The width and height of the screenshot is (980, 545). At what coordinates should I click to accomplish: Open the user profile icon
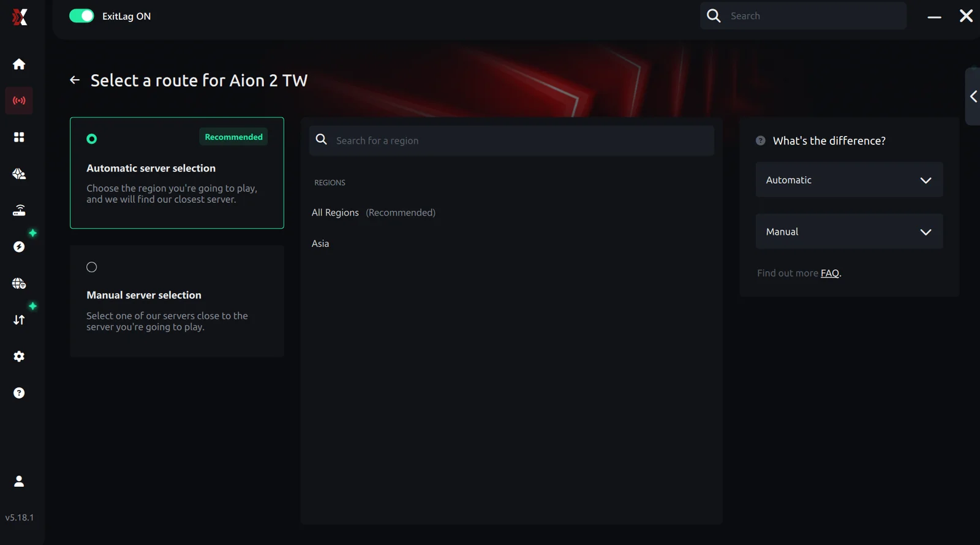(x=19, y=481)
